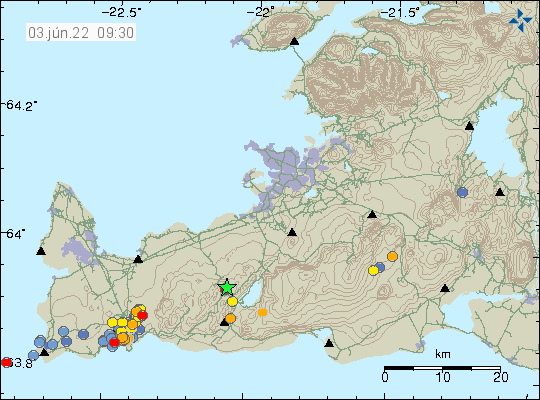The width and height of the screenshot is (540, 400).
Task: Click the black triangle near the top of the large eastern lake
Action: [469, 126]
